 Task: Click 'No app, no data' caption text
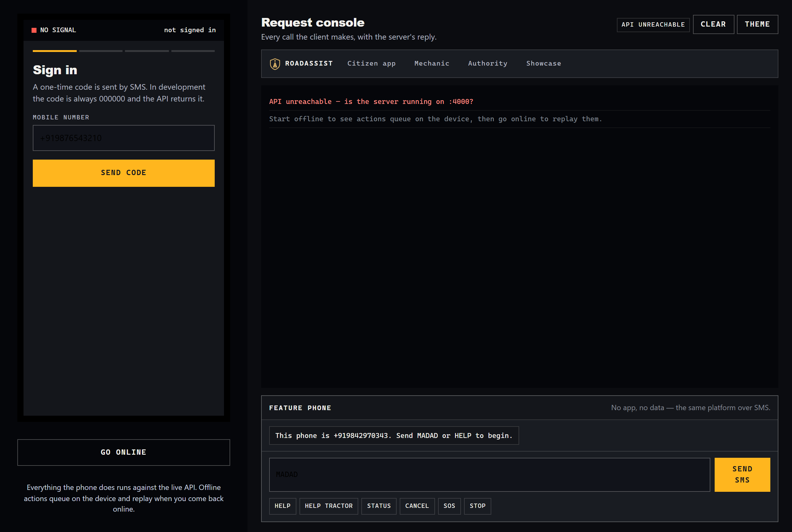(x=691, y=408)
